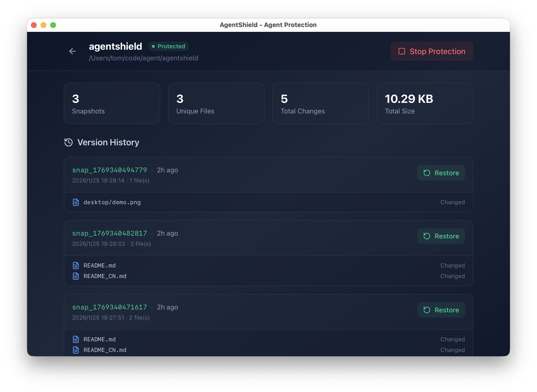
Task: Expand snapshot snap_1769340471617 details
Action: click(109, 307)
